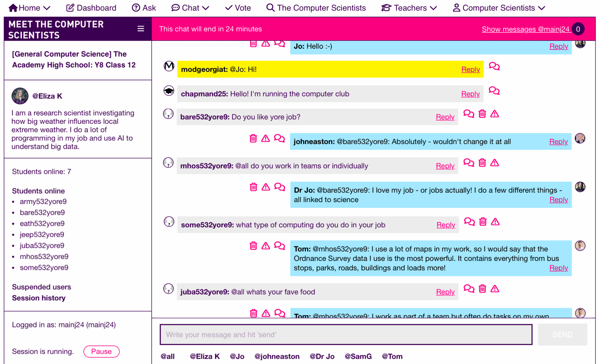This screenshot has height=364, width=599.
Task: Click warning triangle beside Dr Jo's message
Action: pos(266,187)
